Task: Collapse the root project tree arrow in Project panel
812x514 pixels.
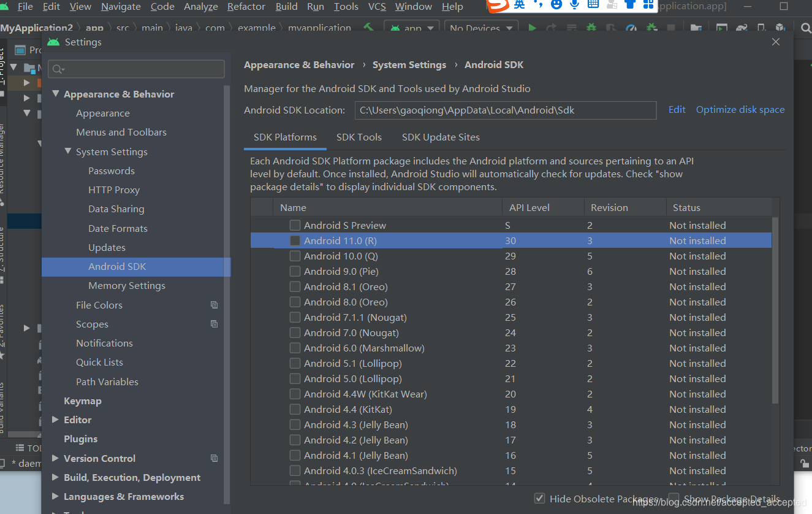Action: pos(13,67)
